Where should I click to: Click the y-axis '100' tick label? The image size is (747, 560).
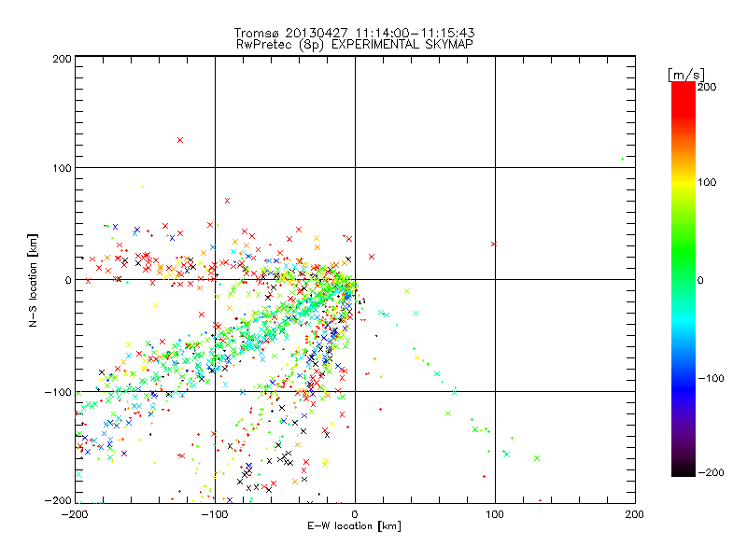(62, 168)
